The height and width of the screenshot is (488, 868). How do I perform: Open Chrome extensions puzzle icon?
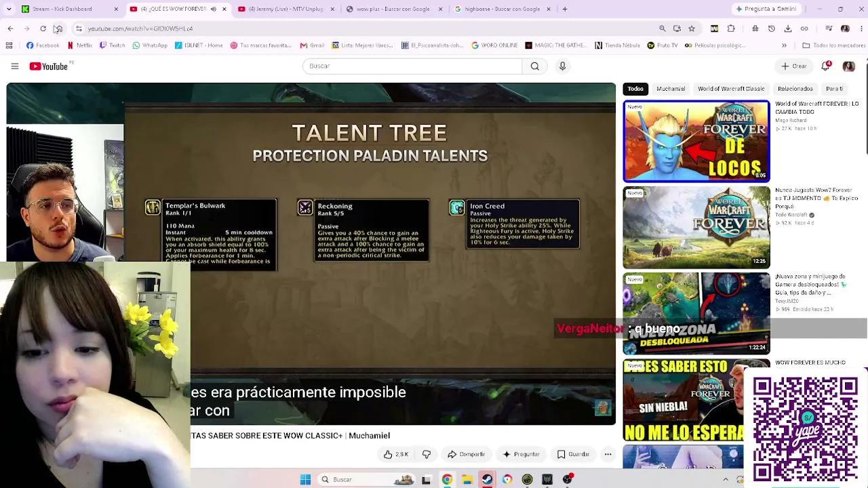(x=731, y=28)
